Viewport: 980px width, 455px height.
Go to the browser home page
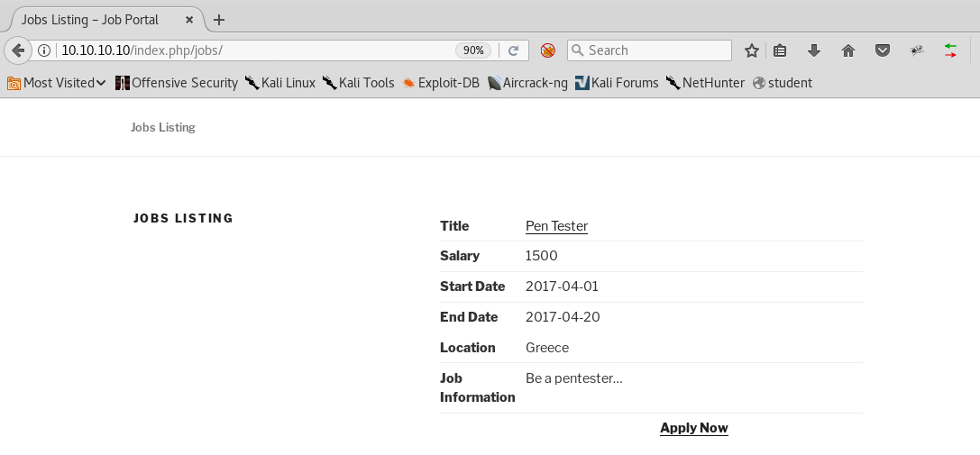click(x=847, y=50)
